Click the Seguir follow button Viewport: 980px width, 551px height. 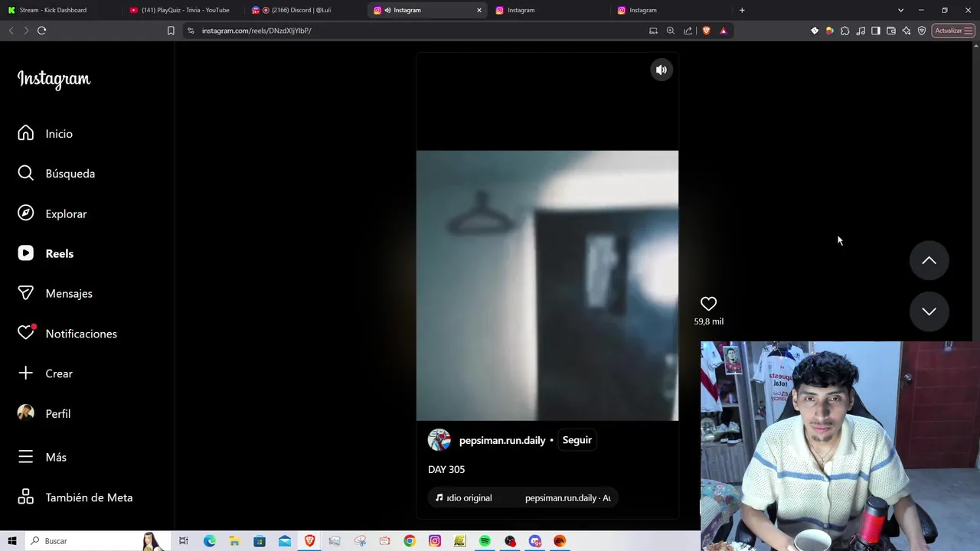pyautogui.click(x=577, y=440)
